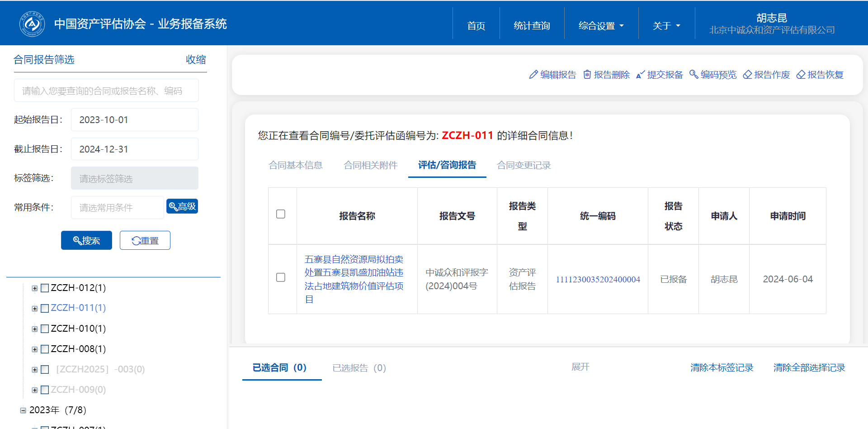The height and width of the screenshot is (429, 868).
Task: Click the 编码预览 magnifier icon
Action: click(x=693, y=75)
